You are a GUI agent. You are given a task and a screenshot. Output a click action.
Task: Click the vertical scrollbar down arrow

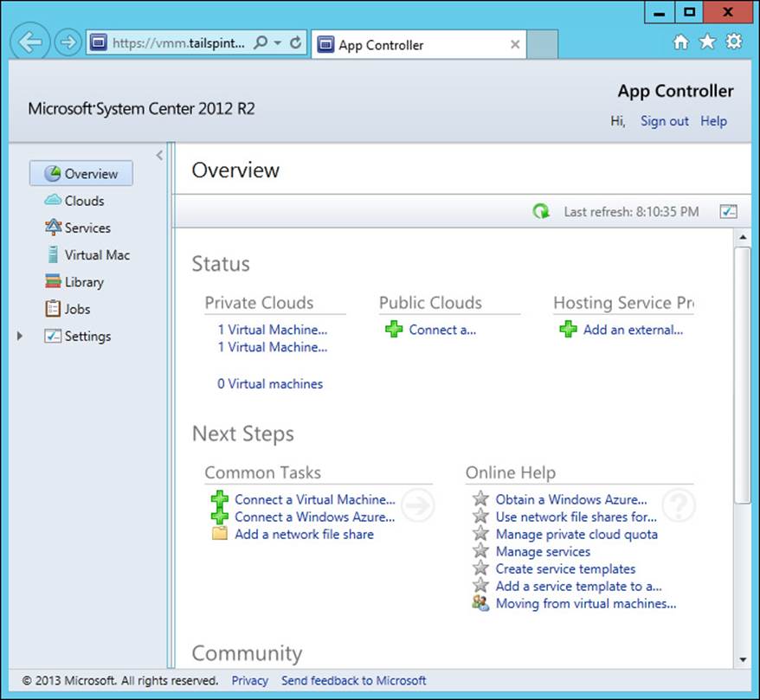(743, 659)
